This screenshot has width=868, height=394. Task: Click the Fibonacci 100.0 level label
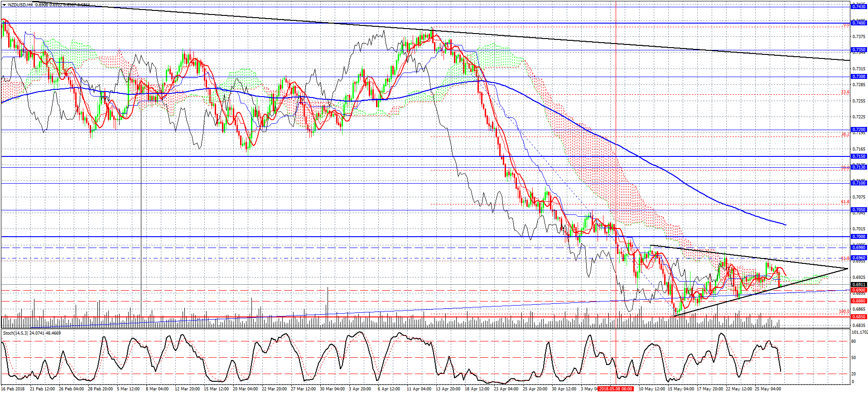click(x=844, y=311)
